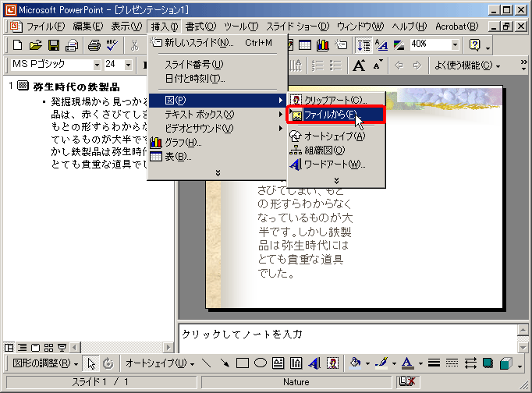Save the presentation with the floppy icon

[54, 44]
